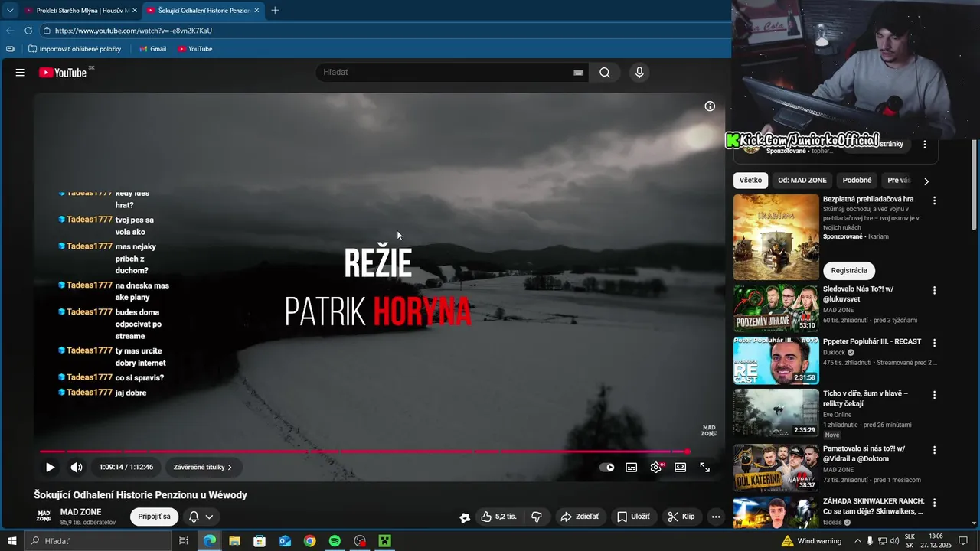Open more actions three-dot menu below video
Image resolution: width=980 pixels, height=551 pixels.
pos(716,517)
